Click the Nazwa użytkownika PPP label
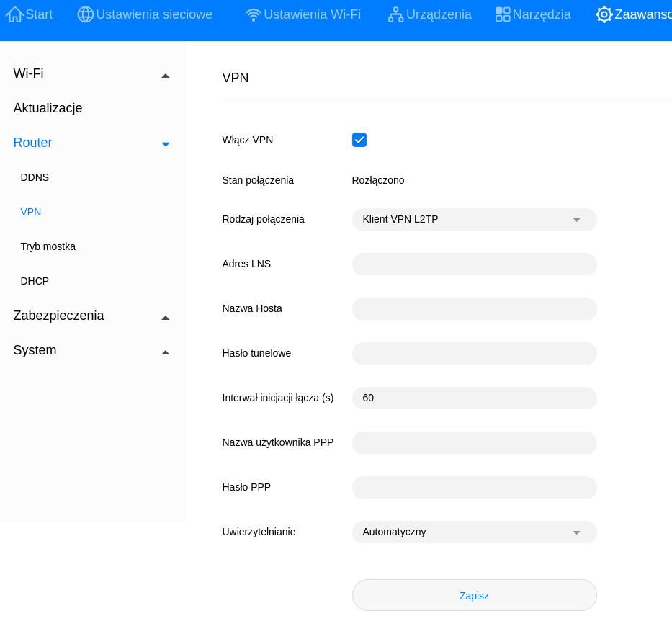 [x=278, y=443]
